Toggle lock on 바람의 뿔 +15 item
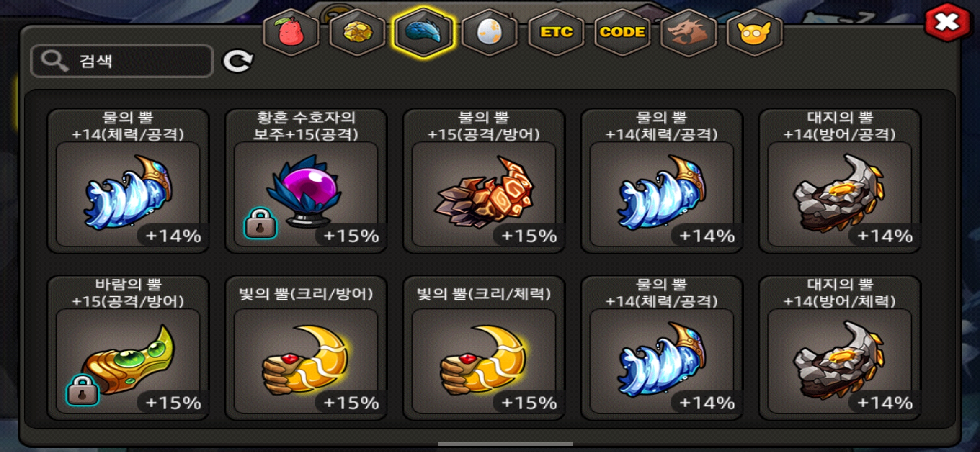 coord(83,390)
